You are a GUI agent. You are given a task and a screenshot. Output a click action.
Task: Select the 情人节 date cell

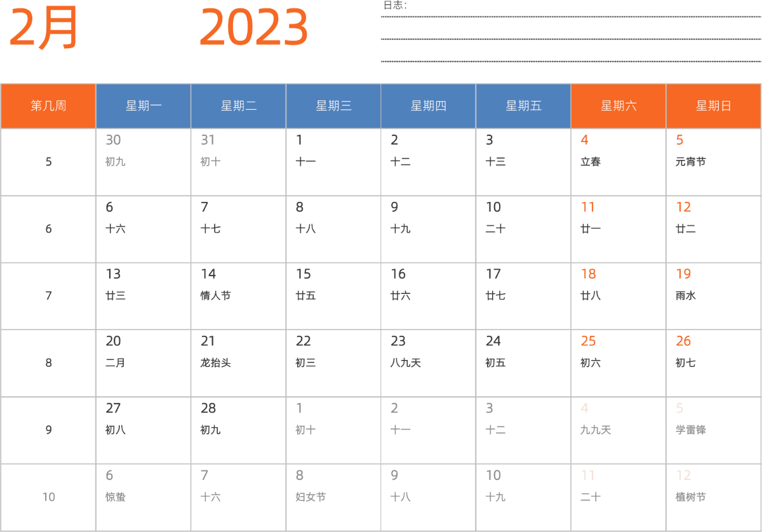239,296
